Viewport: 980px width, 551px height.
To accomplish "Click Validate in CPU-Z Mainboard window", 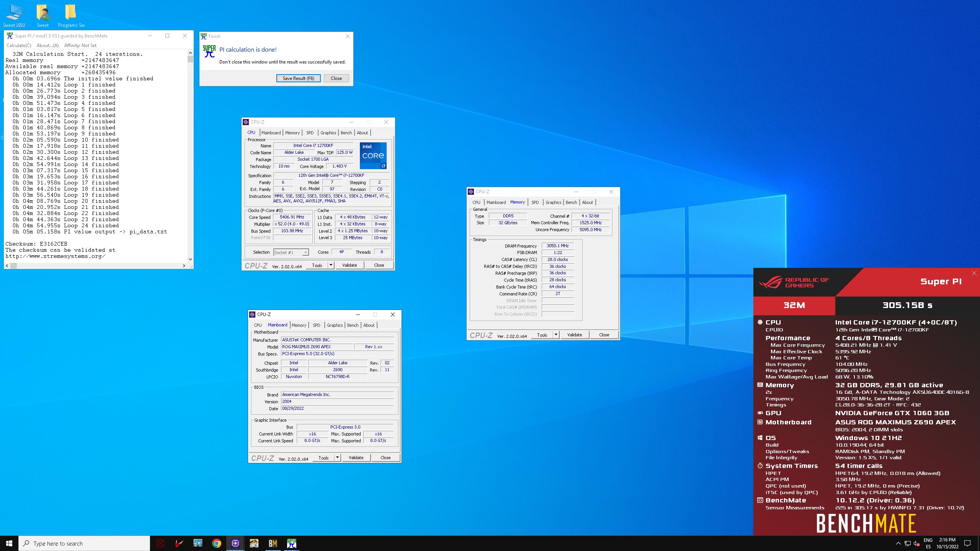I will pyautogui.click(x=356, y=458).
